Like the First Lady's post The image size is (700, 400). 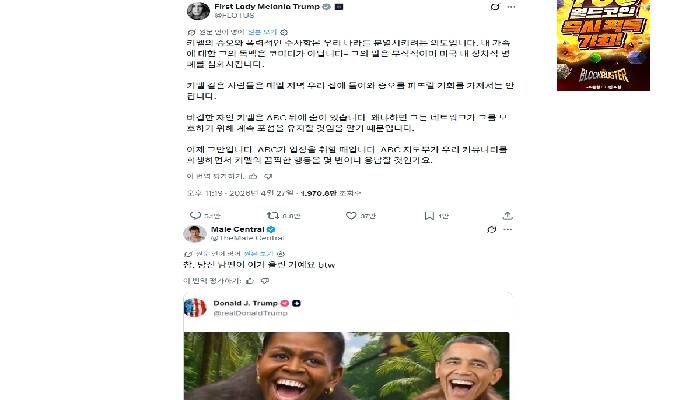point(352,215)
